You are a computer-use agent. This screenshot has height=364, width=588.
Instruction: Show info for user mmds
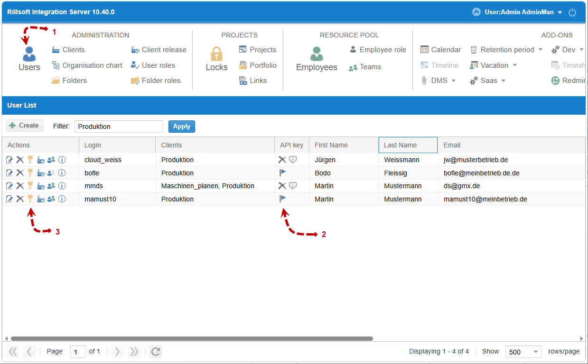point(62,186)
